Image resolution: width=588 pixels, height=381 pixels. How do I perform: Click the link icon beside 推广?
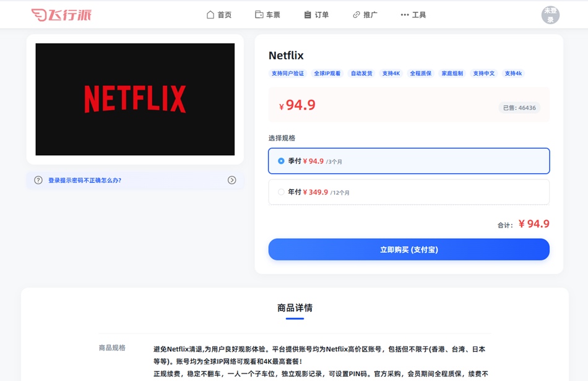pyautogui.click(x=356, y=15)
